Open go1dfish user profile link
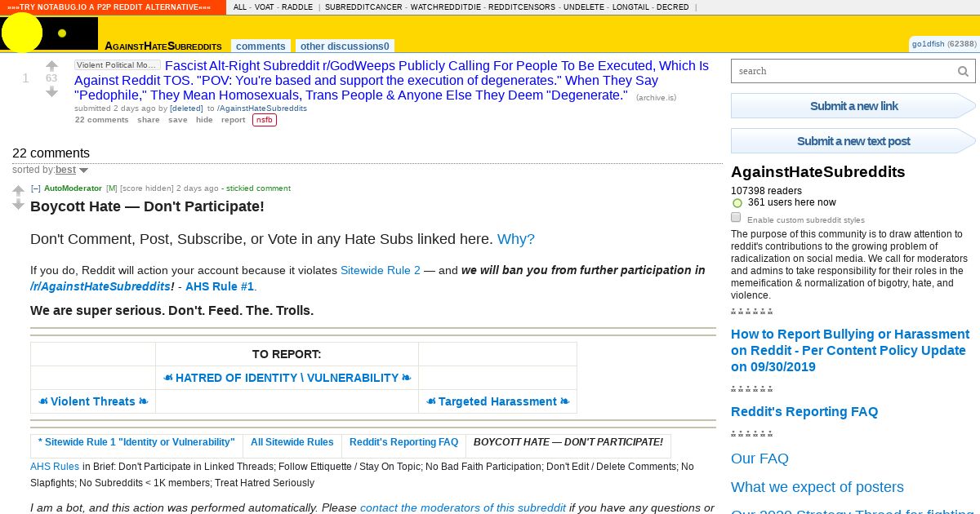The image size is (980, 514). pos(927,44)
